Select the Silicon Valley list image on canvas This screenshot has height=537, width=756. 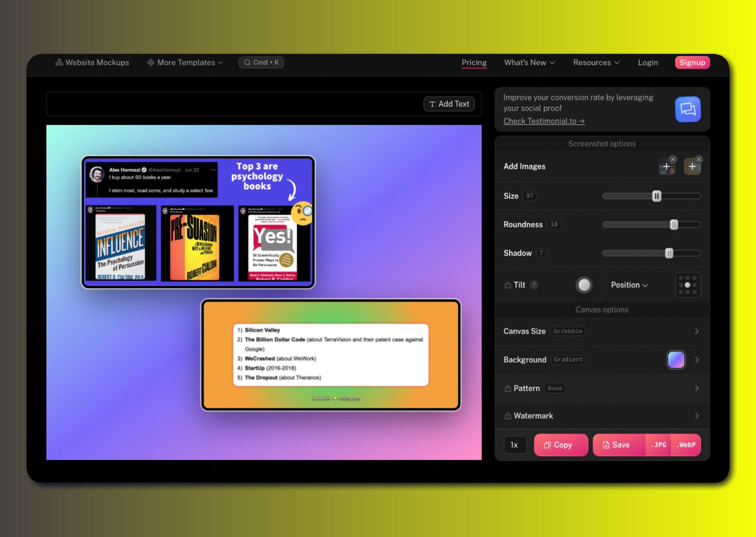(x=331, y=355)
